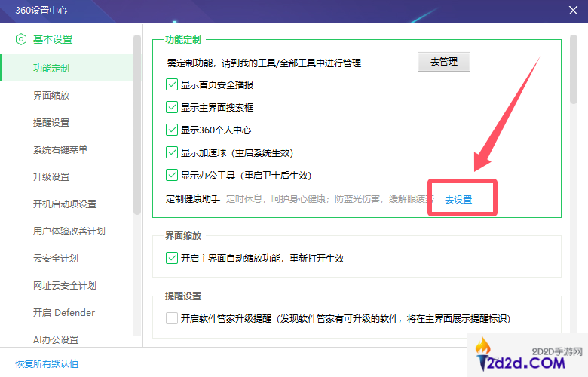The image size is (588, 377).
Task: Click the 去管理 button
Action: click(444, 62)
